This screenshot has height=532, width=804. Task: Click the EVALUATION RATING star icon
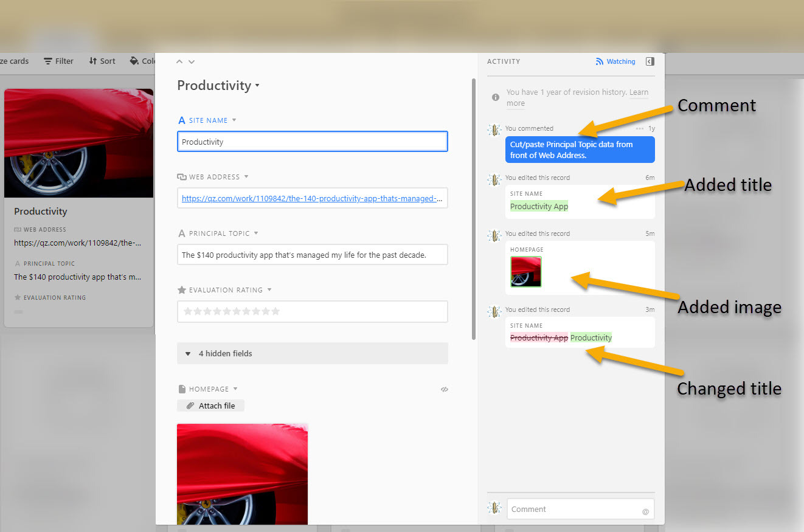pos(181,290)
